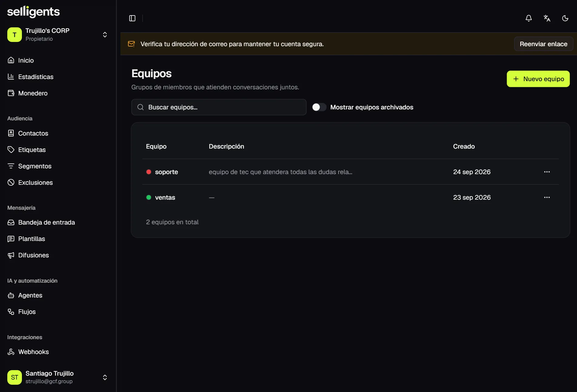Screen dimensions: 577x392
Task: Expand the Santiago Trujillo account menu
Action: (x=105, y=377)
